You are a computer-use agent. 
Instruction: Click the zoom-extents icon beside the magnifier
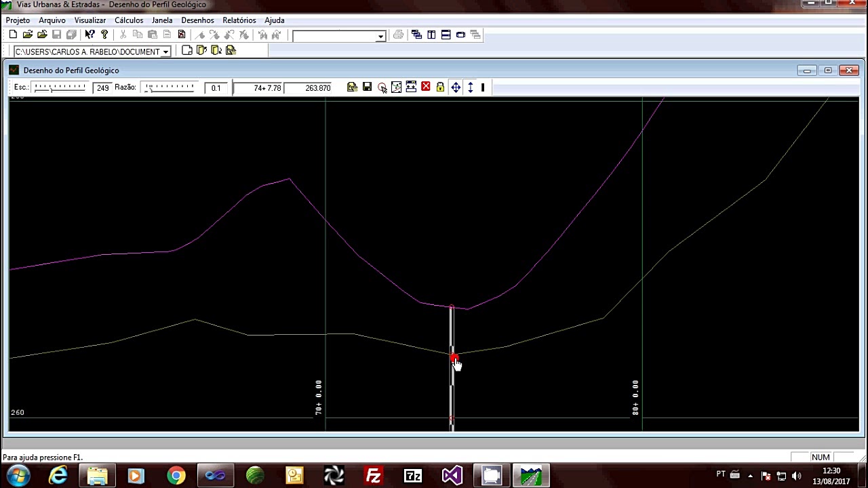point(396,87)
